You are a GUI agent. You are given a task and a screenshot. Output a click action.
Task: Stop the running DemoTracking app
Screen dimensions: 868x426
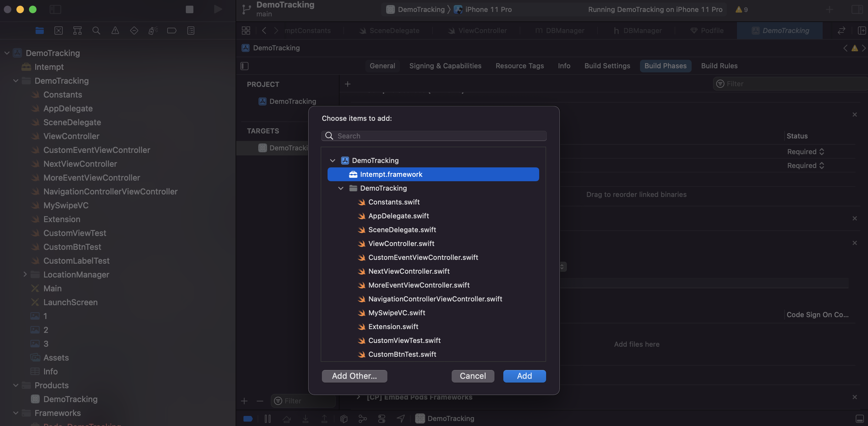(x=189, y=9)
